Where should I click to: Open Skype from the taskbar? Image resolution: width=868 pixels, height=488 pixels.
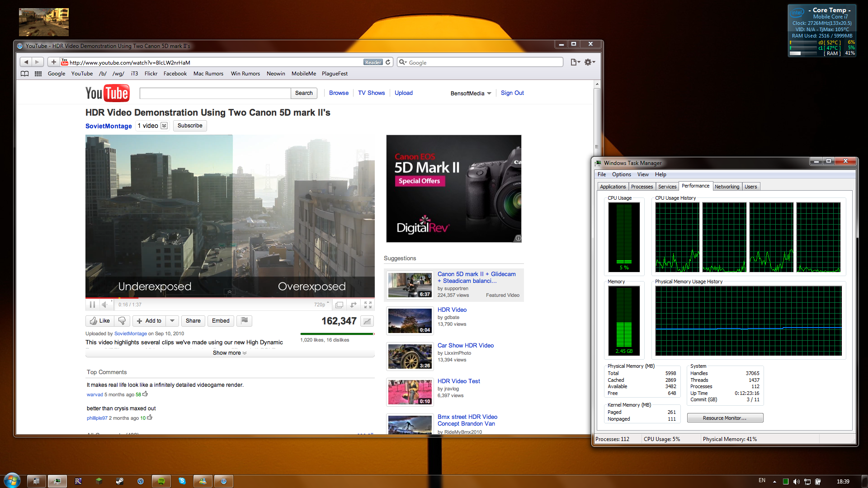182,481
